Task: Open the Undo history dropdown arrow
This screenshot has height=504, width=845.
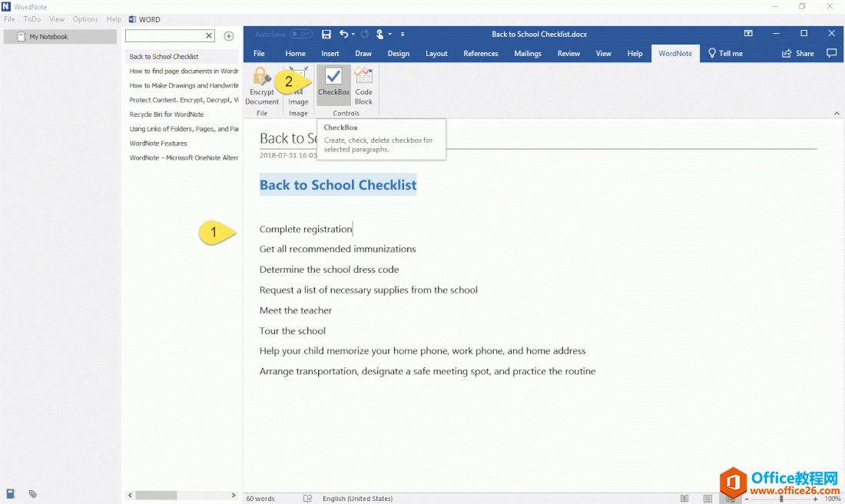Action: [353, 35]
